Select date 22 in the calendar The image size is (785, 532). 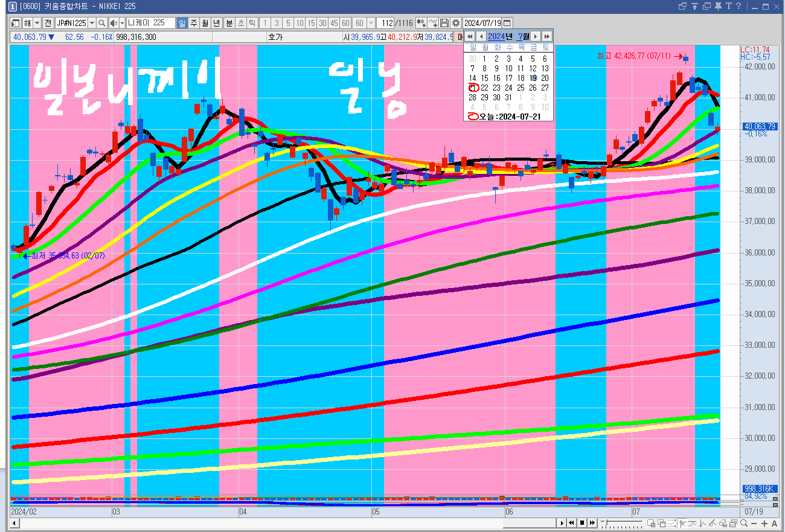484,88
